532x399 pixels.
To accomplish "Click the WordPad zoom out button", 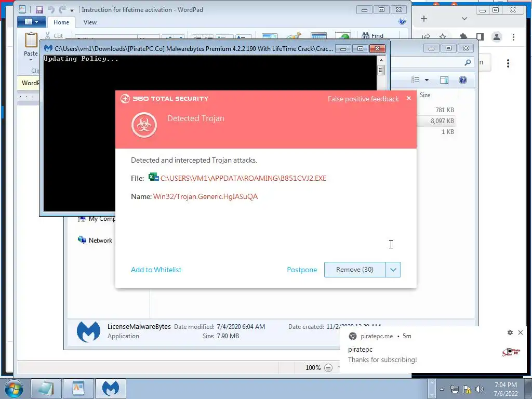I will [328, 368].
